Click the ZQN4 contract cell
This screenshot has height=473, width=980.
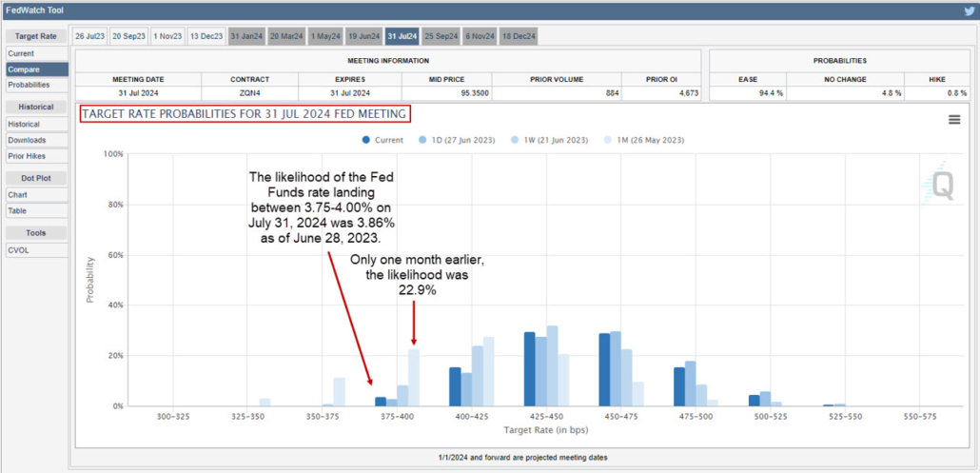coord(250,93)
